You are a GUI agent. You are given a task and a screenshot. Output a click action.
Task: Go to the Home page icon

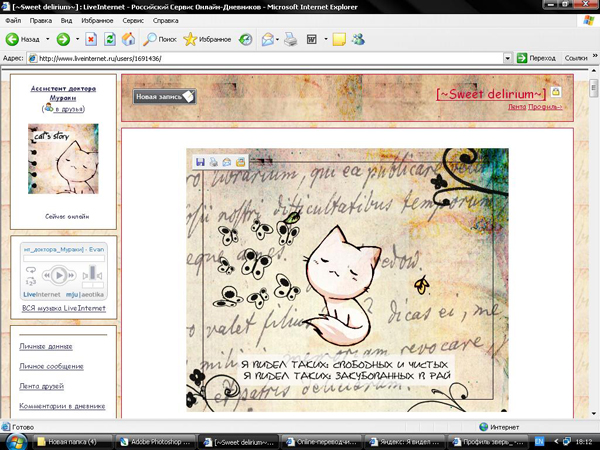[129, 39]
